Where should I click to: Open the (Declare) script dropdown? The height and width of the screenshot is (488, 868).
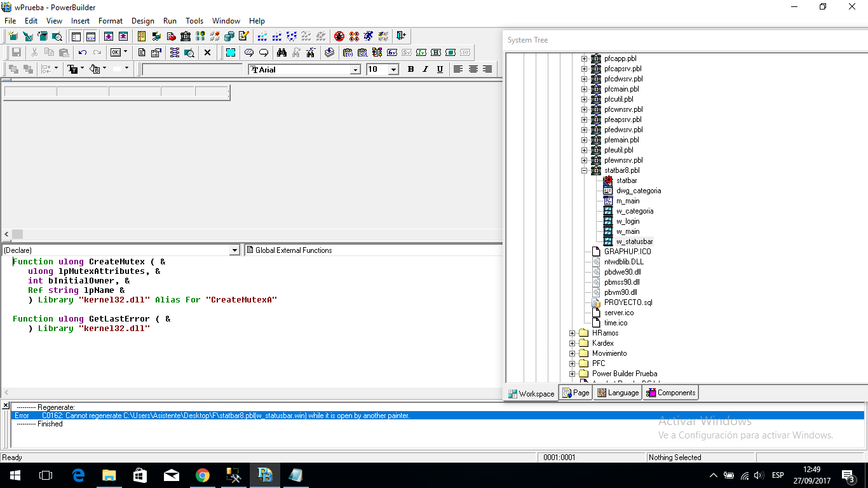[x=235, y=250]
